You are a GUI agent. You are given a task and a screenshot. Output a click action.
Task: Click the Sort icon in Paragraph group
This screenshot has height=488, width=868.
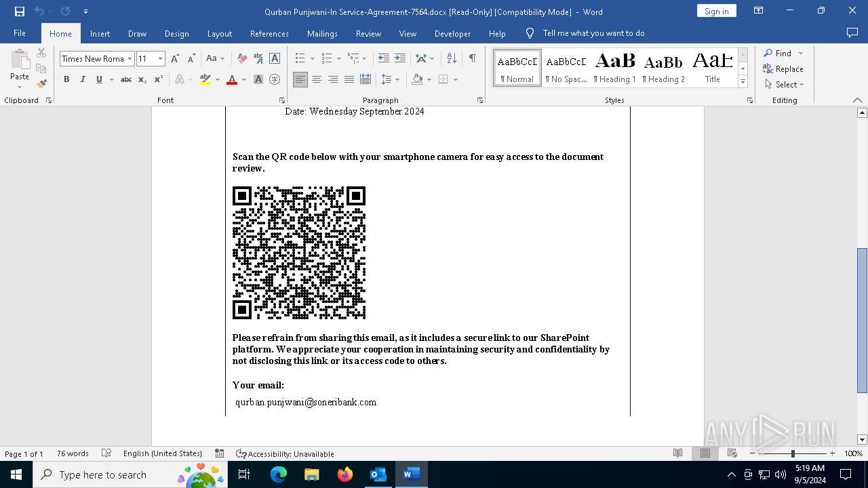click(452, 59)
